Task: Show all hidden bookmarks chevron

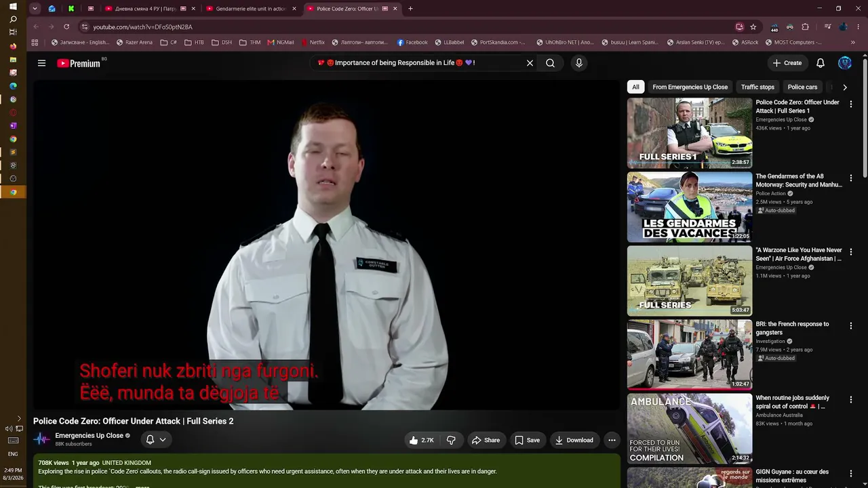Action: [x=853, y=42]
